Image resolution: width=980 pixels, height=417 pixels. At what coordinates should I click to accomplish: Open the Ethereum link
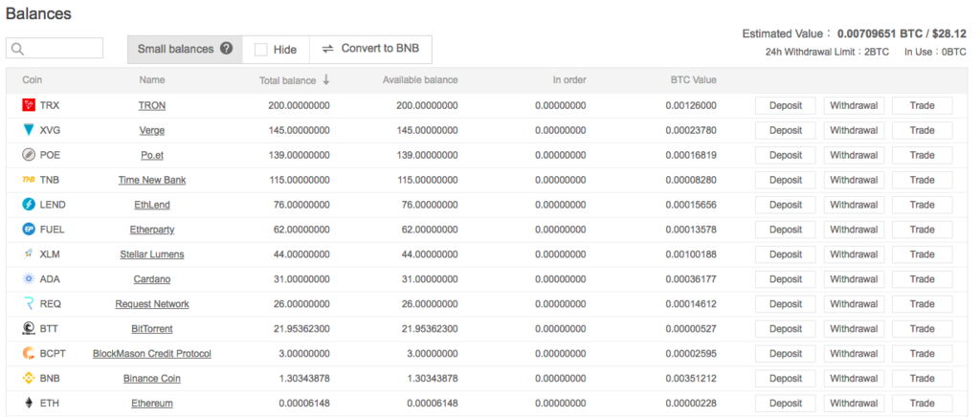pyautogui.click(x=152, y=404)
